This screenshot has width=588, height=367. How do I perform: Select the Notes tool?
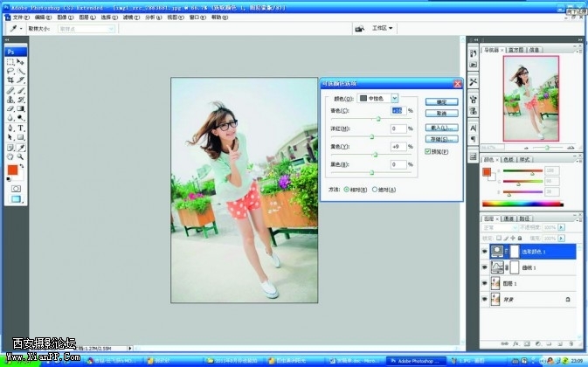10,148
